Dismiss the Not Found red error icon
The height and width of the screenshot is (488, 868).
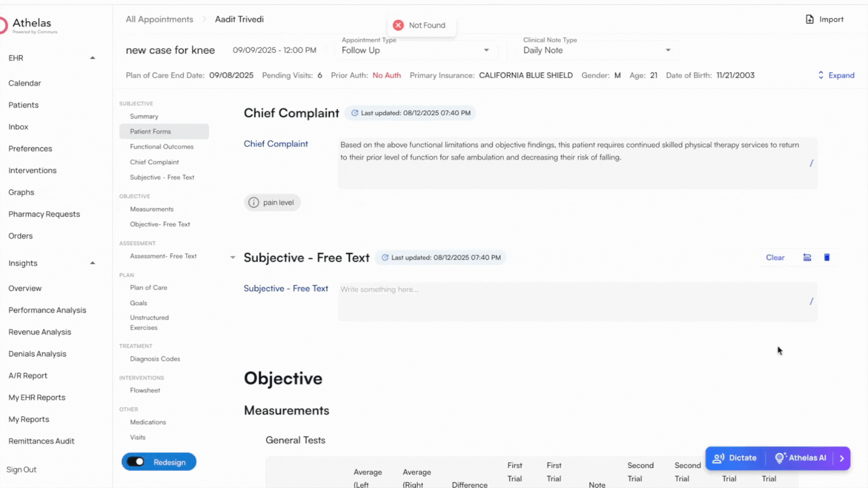[398, 25]
